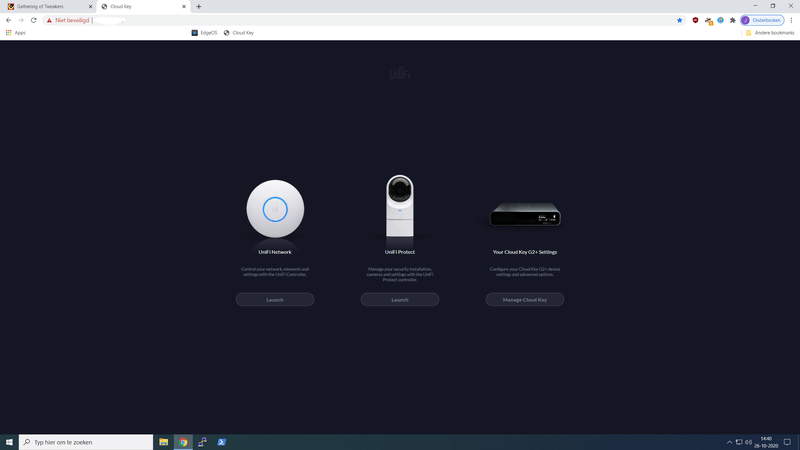Click Your Cloud Key G2+ Settings title

click(x=524, y=252)
